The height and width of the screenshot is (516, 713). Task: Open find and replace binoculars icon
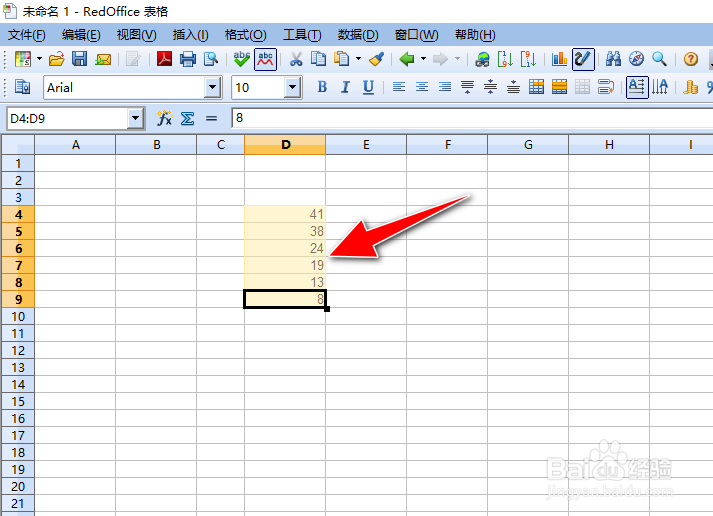[x=613, y=59]
